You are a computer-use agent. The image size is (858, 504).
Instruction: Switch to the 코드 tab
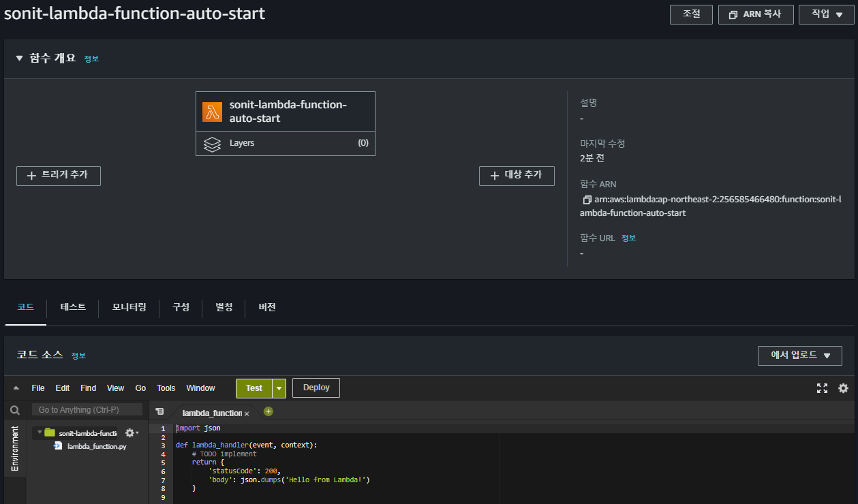[x=26, y=307]
